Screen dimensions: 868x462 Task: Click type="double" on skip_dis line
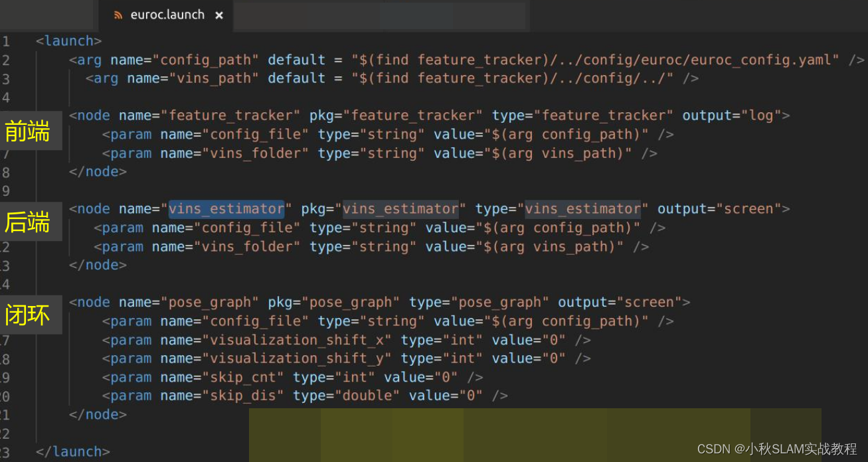click(x=347, y=396)
